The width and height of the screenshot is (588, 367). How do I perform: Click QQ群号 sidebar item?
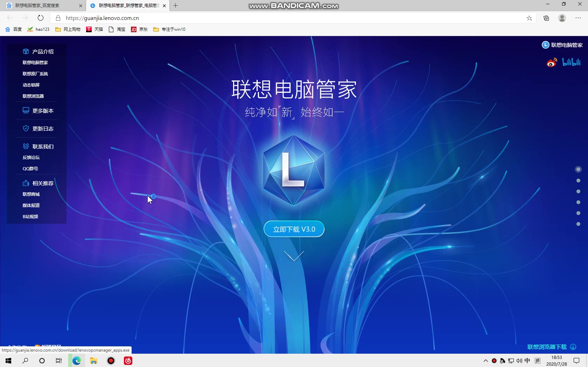30,169
